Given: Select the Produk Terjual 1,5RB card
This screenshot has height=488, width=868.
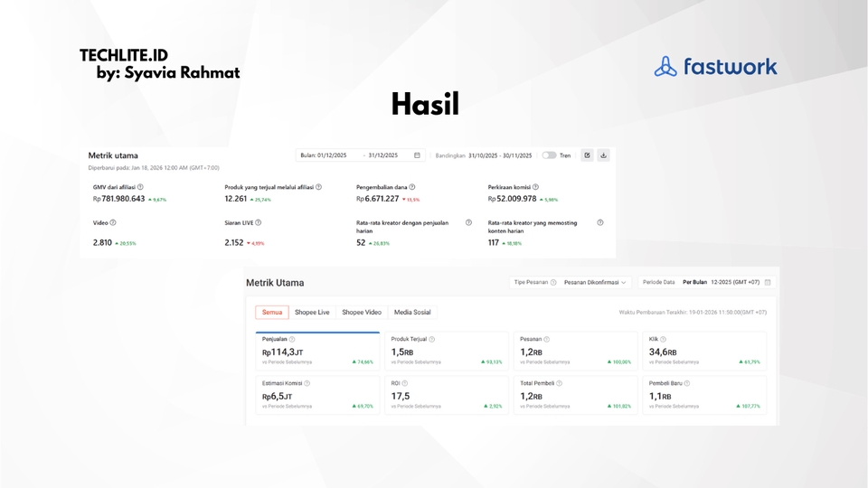Looking at the screenshot, I should point(447,351).
